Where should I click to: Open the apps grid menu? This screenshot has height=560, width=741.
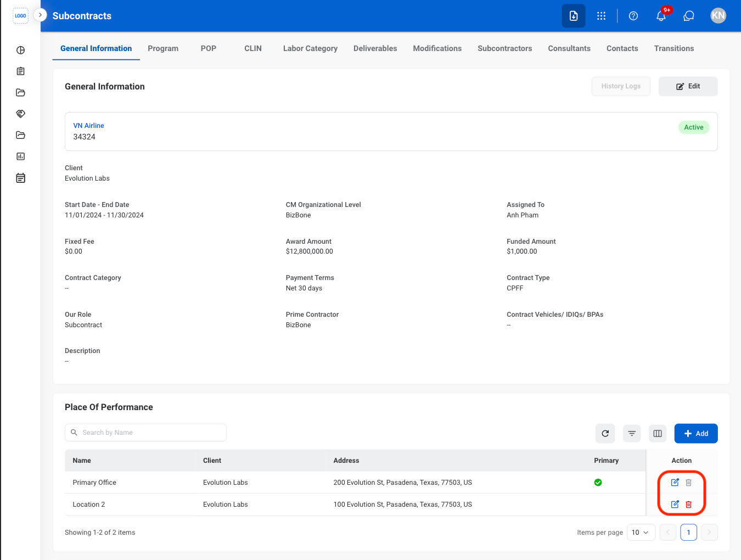pyautogui.click(x=602, y=16)
